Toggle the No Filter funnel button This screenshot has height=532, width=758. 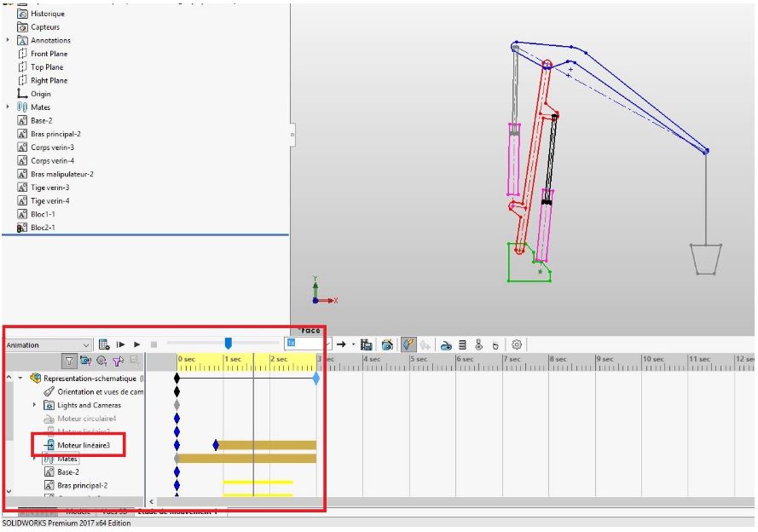coord(69,361)
